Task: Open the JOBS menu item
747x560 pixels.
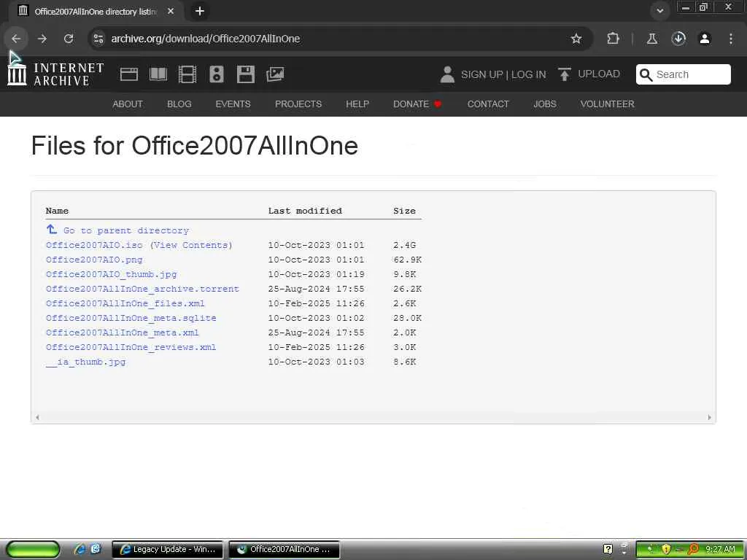Action: [x=544, y=104]
